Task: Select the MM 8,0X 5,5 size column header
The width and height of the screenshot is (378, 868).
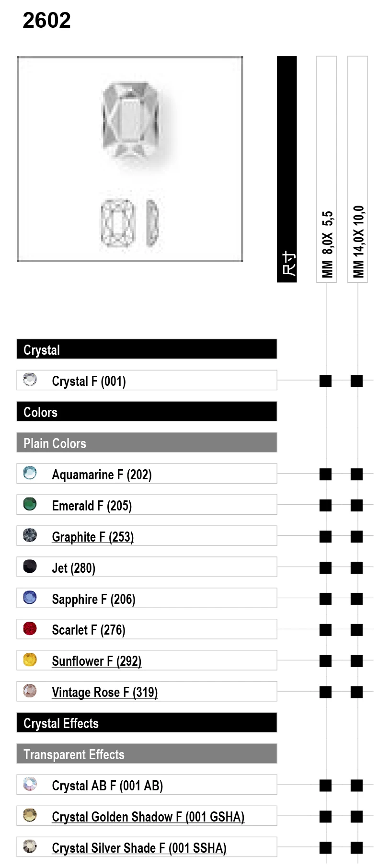Action: coord(327,169)
